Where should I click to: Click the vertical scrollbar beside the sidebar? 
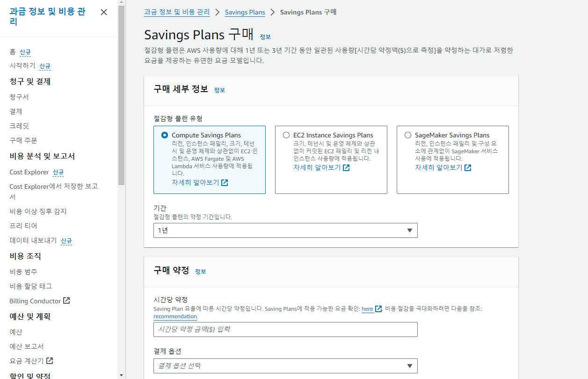coord(121,47)
